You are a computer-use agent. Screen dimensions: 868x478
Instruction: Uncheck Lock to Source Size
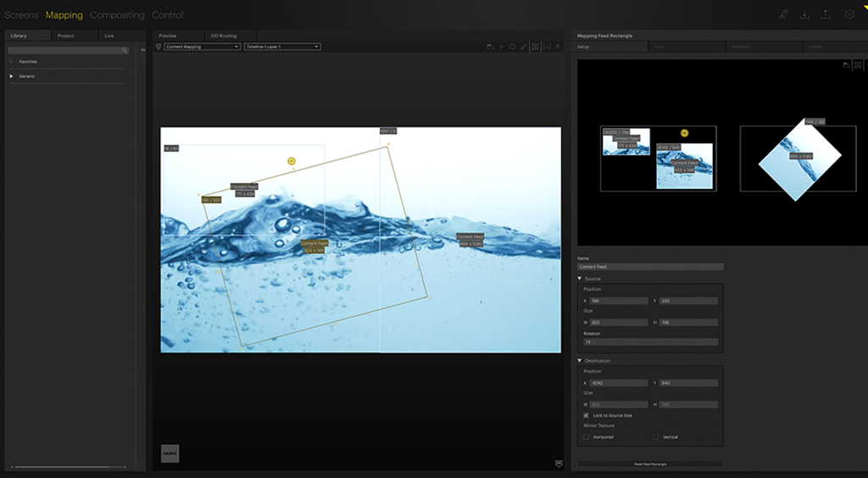coord(587,415)
